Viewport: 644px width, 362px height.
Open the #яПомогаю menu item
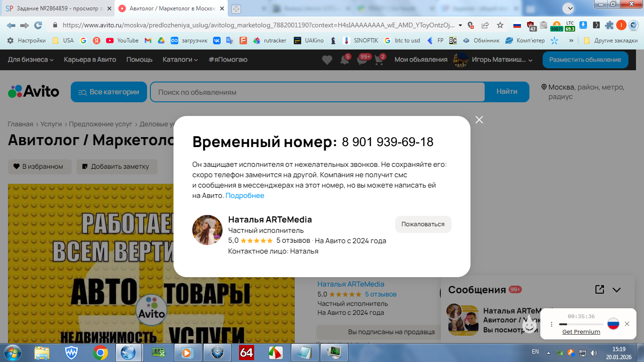click(x=228, y=59)
